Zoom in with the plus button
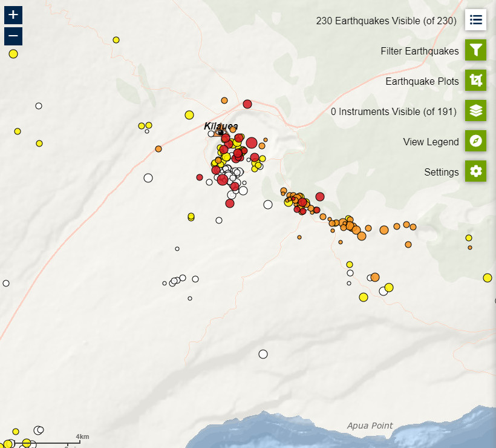Screen dimensions: 496x448 pyautogui.click(x=13, y=15)
